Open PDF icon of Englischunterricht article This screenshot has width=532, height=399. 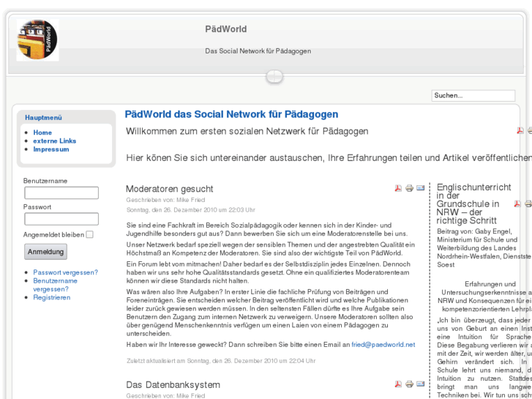[x=517, y=204]
